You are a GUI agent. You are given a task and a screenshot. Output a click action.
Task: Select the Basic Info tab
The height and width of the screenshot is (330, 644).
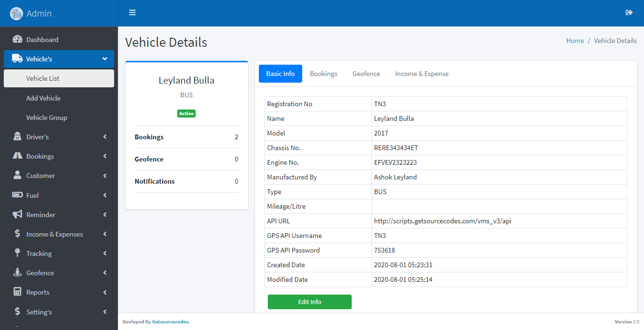[x=281, y=74]
